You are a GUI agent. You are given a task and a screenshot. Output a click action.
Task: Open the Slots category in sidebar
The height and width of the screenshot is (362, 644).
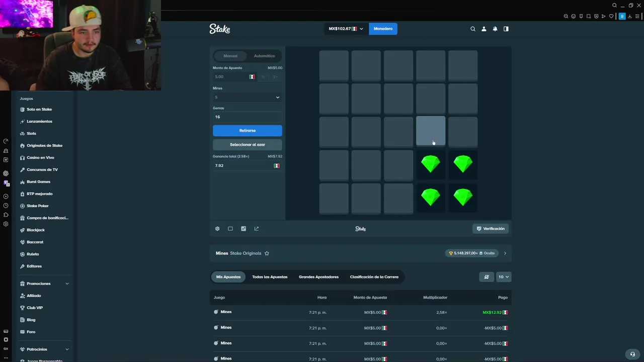click(31, 133)
